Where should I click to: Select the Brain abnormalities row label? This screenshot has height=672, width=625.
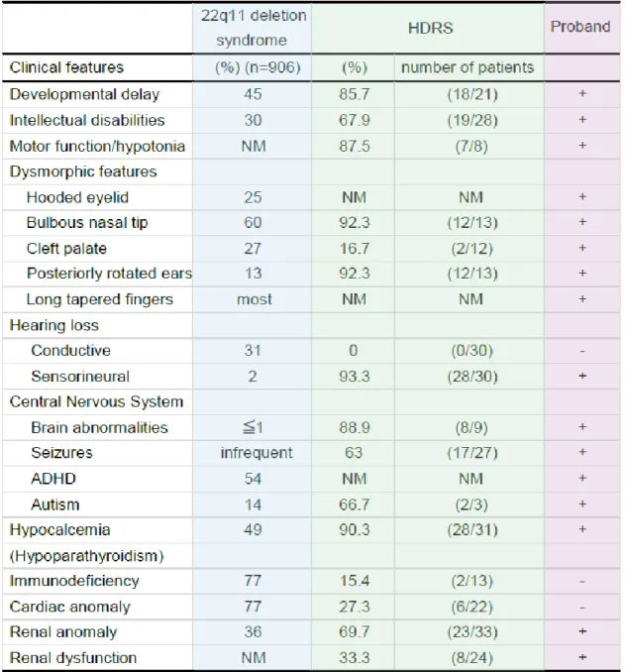pos(99,427)
